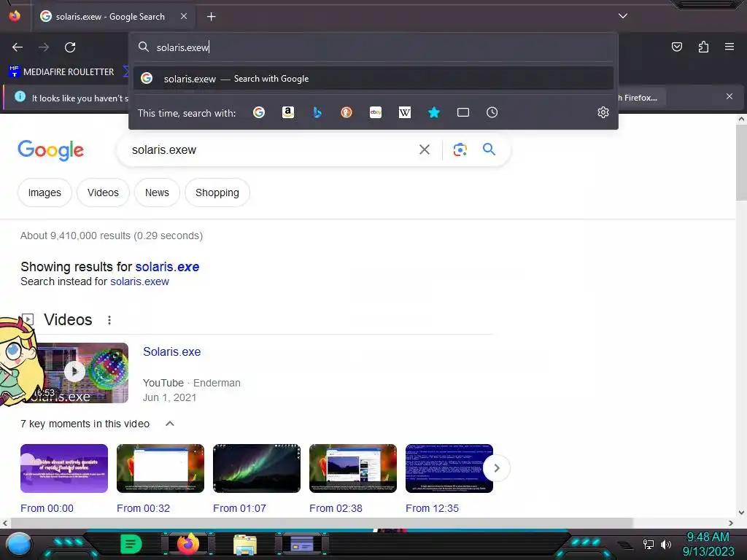Switch to Images results

click(x=44, y=192)
